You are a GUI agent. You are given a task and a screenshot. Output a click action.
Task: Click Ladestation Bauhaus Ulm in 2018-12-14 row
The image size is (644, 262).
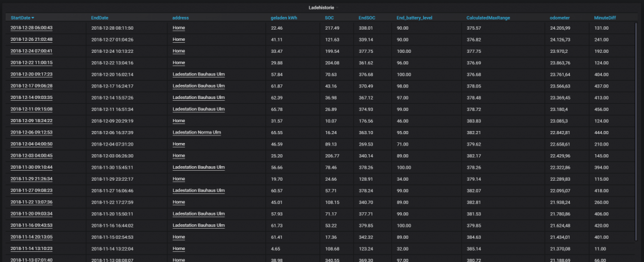coord(199,98)
